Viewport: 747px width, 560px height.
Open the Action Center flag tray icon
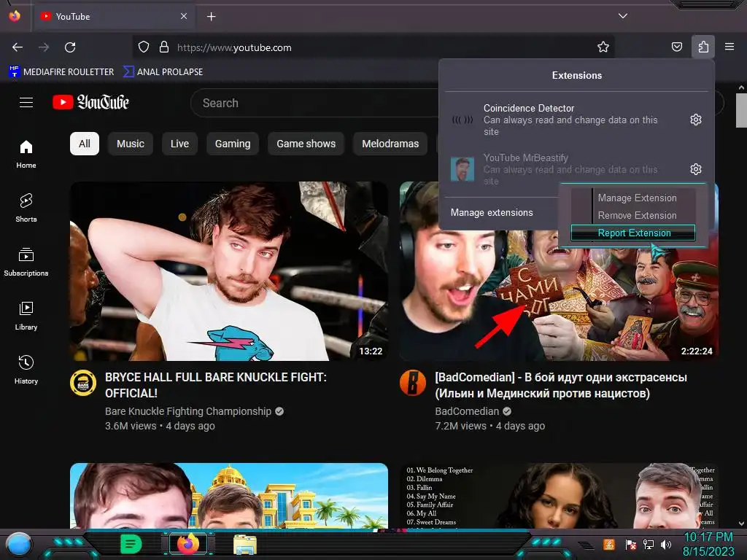pyautogui.click(x=631, y=544)
